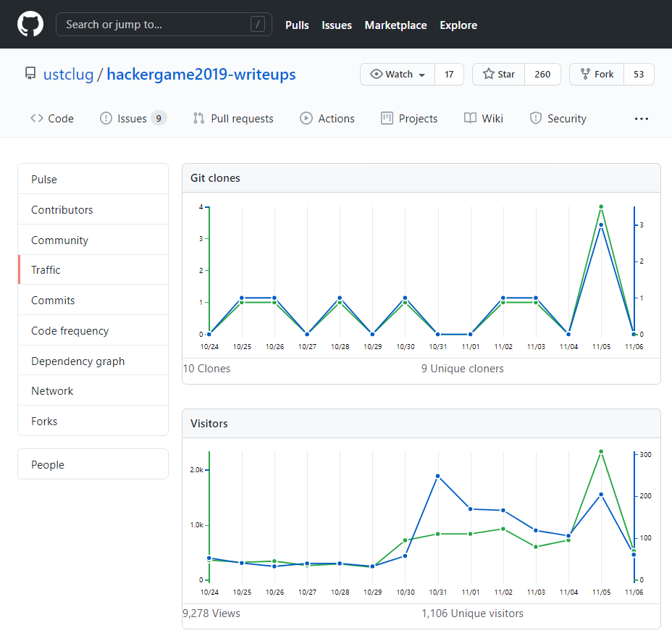Fork the repository
Viewport: 672px width, 641px height.
(597, 74)
